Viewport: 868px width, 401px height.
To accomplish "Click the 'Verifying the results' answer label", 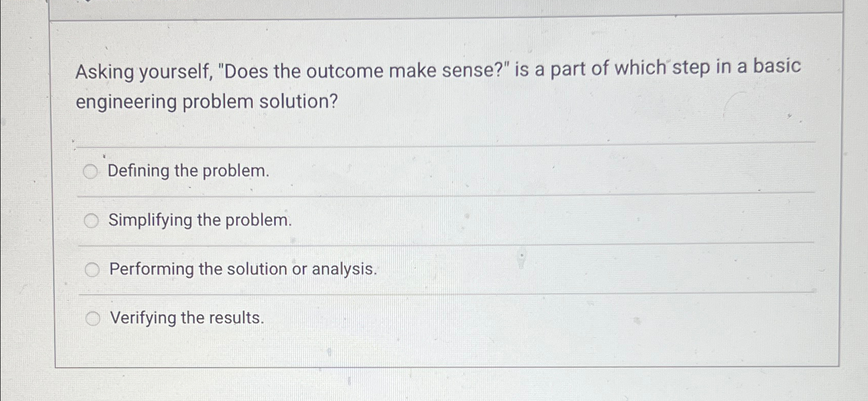I will (x=186, y=318).
